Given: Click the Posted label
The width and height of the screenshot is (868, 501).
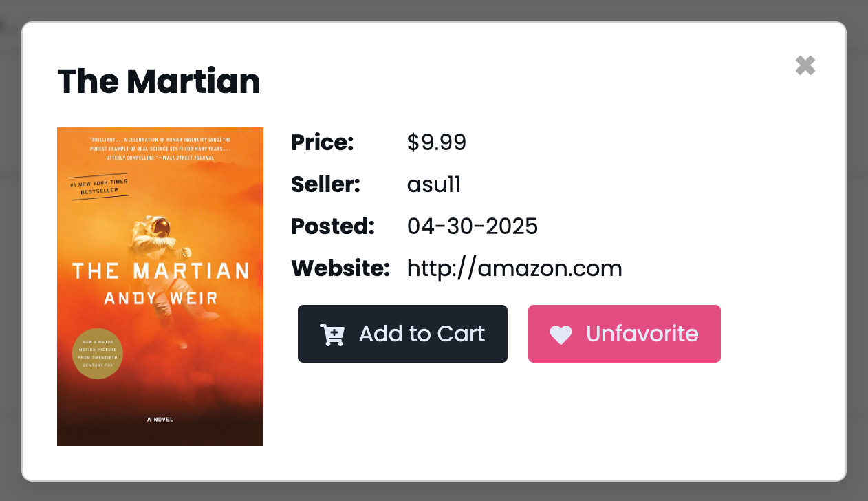Looking at the screenshot, I should coord(333,226).
